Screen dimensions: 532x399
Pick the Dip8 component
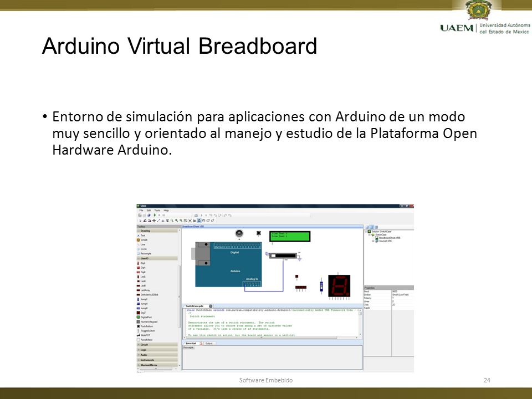click(x=141, y=272)
